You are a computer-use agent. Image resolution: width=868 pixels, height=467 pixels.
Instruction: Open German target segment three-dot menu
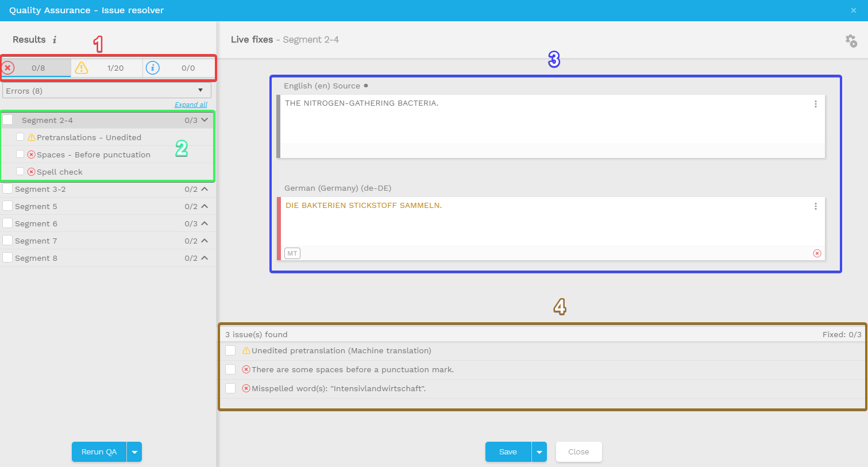(815, 206)
